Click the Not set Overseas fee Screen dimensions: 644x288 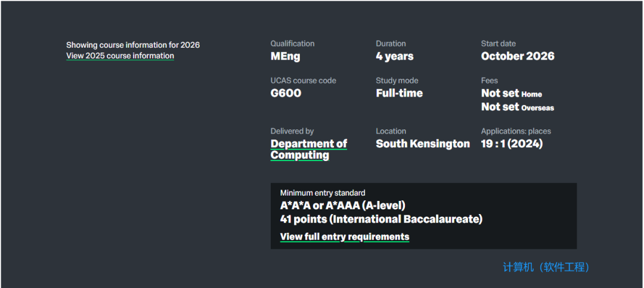(x=517, y=107)
